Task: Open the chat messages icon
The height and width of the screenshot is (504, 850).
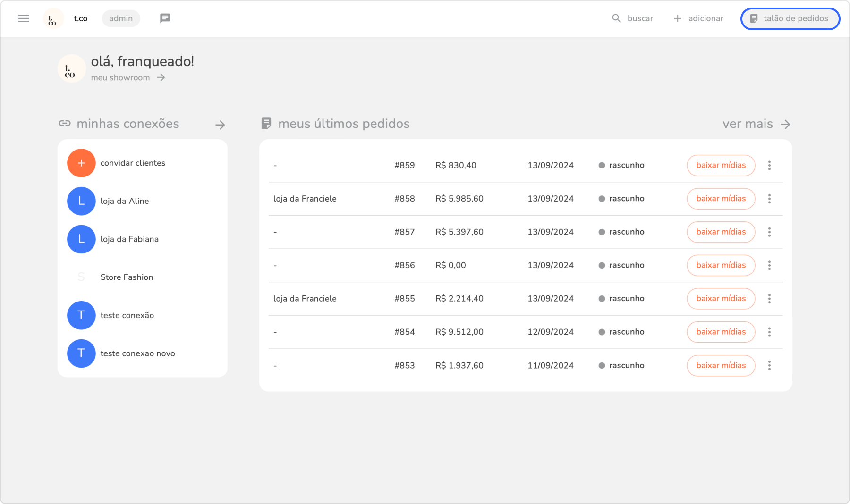Action: [x=165, y=18]
